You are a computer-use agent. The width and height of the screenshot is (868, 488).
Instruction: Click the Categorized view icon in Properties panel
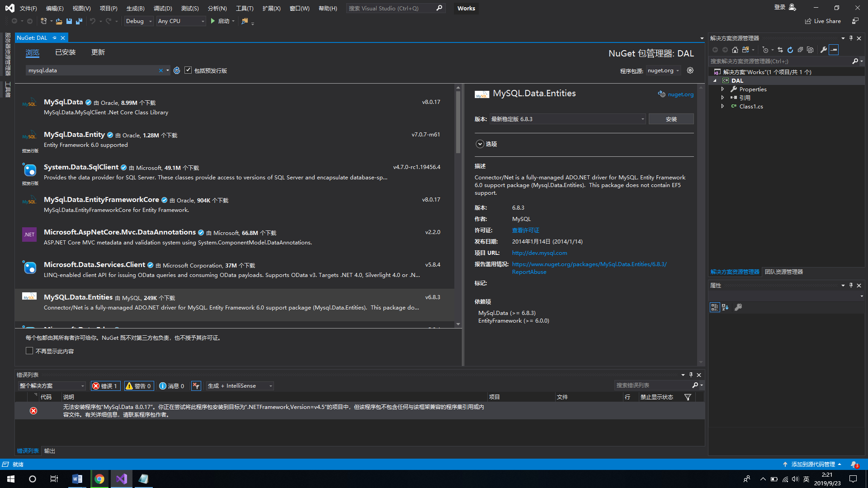(x=715, y=307)
